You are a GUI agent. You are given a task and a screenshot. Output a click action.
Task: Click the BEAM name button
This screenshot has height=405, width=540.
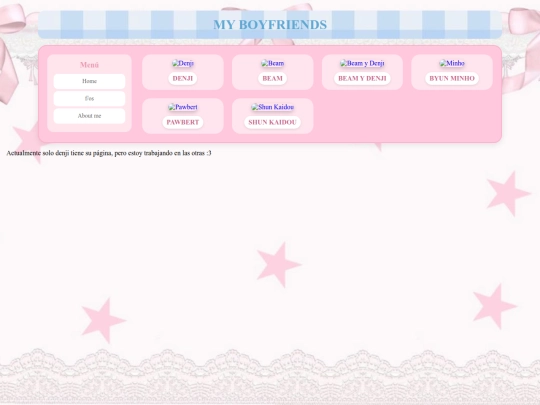coord(272,79)
